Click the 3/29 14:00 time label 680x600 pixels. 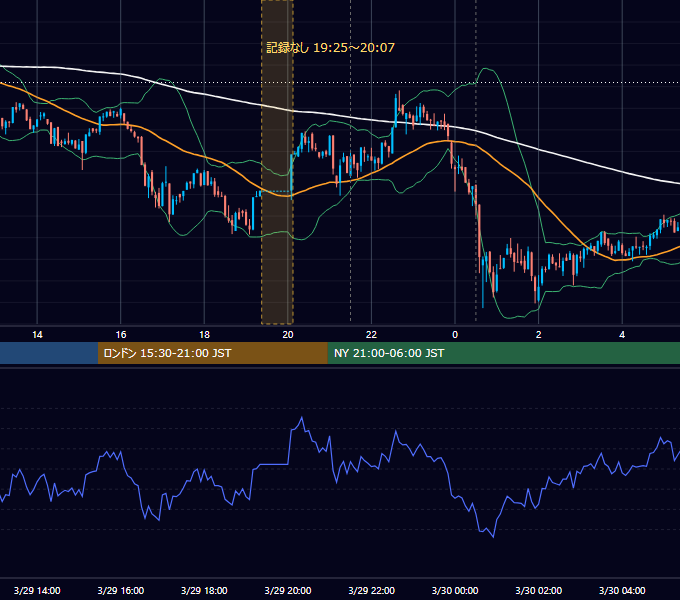[x=37, y=590]
